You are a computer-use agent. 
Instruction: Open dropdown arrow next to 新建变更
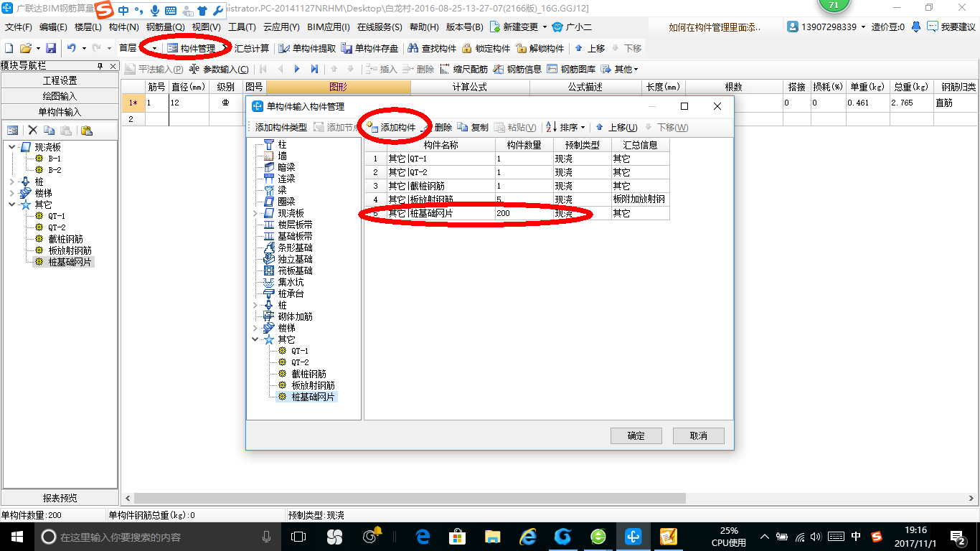[545, 27]
